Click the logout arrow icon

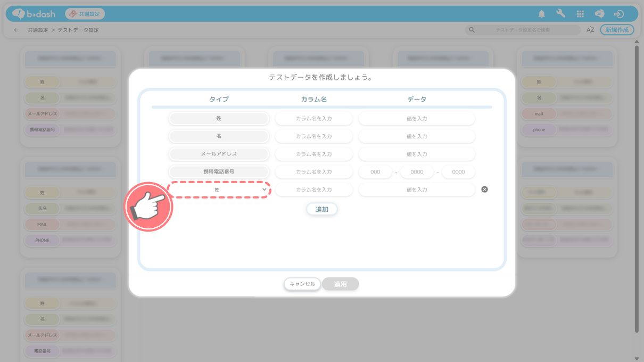[x=618, y=14]
